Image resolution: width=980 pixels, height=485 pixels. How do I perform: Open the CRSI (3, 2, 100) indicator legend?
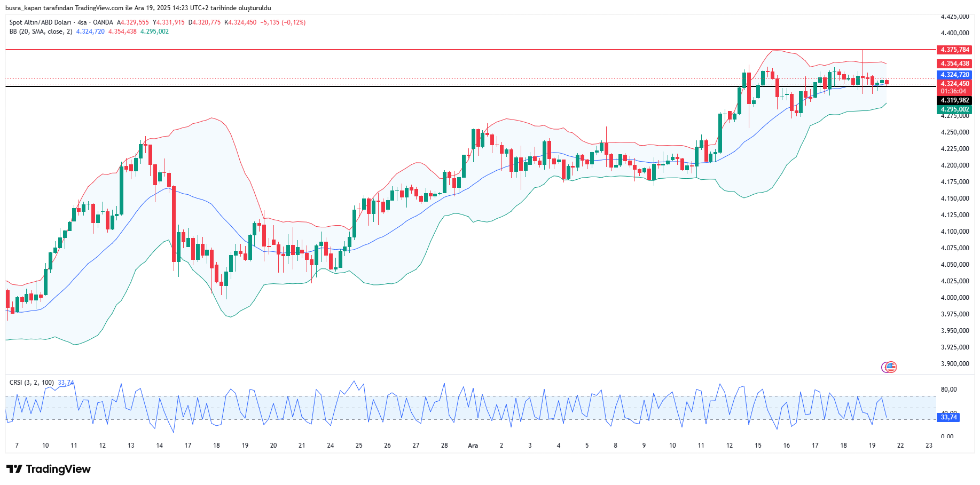(32, 383)
